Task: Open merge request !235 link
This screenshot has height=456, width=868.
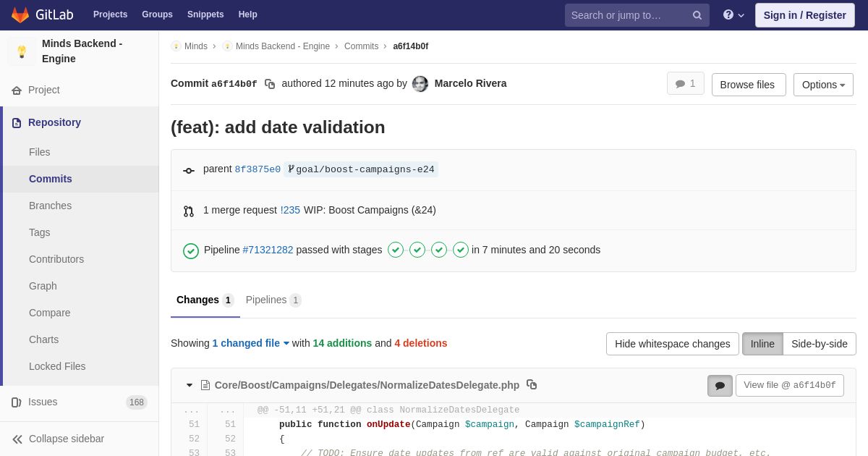Action: pos(290,210)
